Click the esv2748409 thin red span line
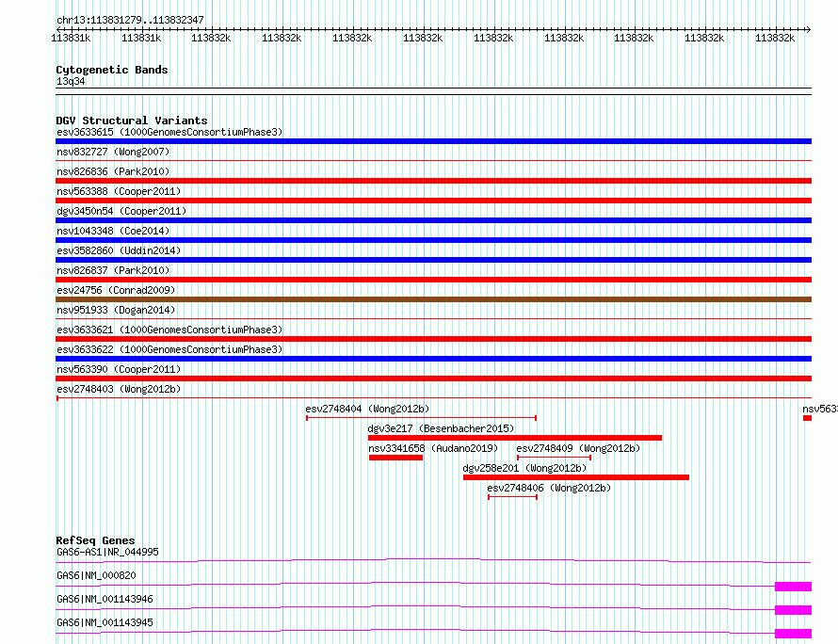838x644 pixels. tap(554, 458)
